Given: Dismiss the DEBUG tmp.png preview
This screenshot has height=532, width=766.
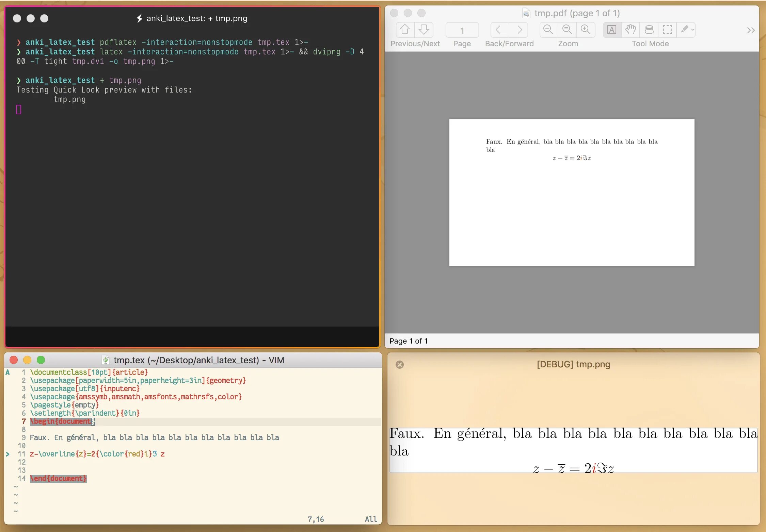Looking at the screenshot, I should coord(400,365).
